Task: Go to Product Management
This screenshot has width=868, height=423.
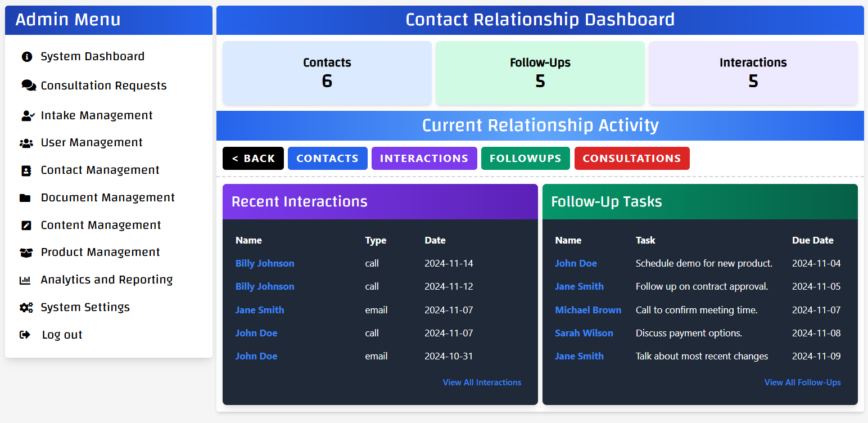Action: pyautogui.click(x=101, y=252)
